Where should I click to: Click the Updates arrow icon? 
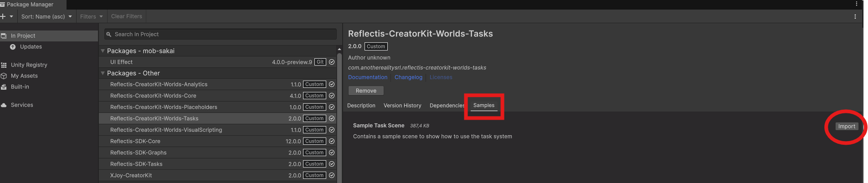[13, 47]
